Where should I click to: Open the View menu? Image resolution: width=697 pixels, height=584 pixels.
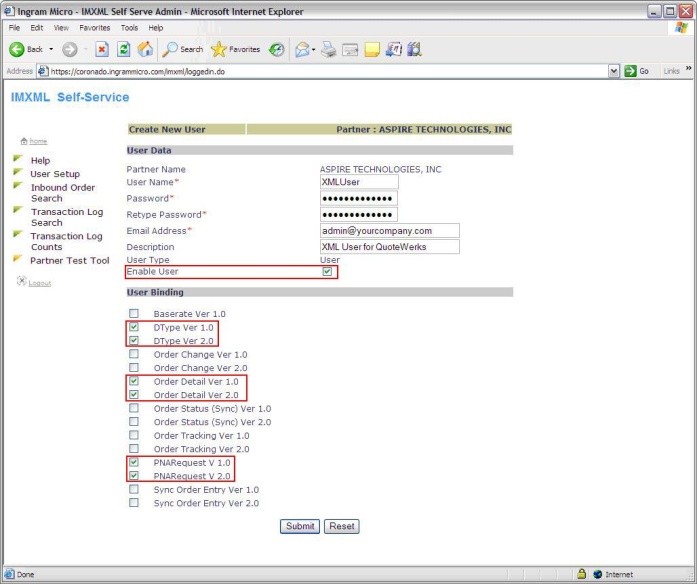(x=61, y=28)
